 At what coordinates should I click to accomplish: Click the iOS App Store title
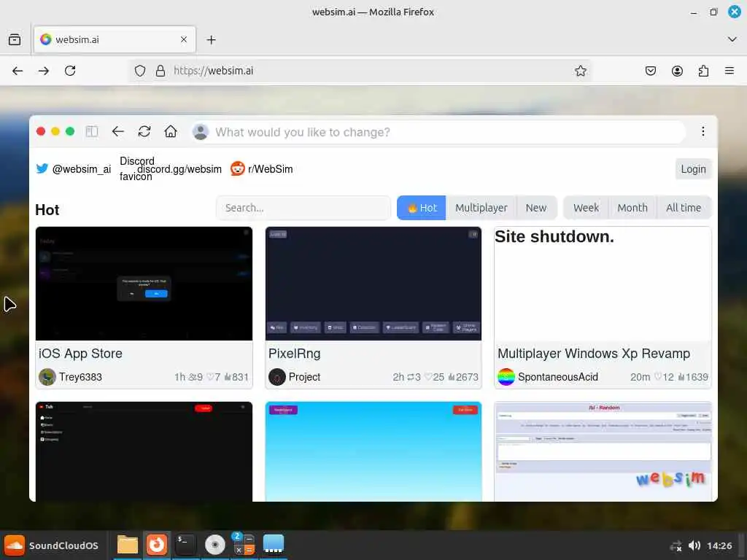pos(80,354)
